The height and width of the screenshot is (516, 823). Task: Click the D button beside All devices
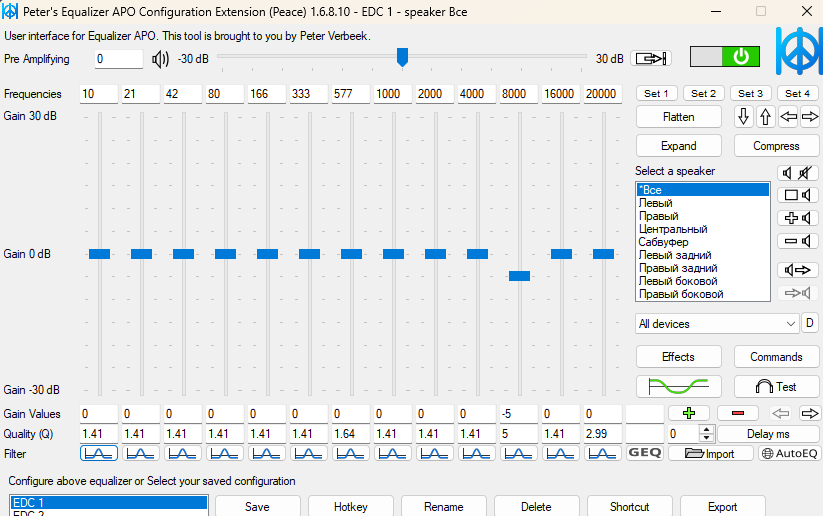click(810, 323)
